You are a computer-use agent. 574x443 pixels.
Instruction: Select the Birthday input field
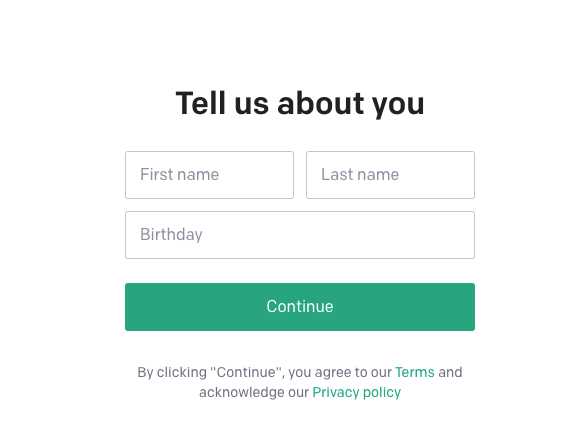(x=300, y=235)
